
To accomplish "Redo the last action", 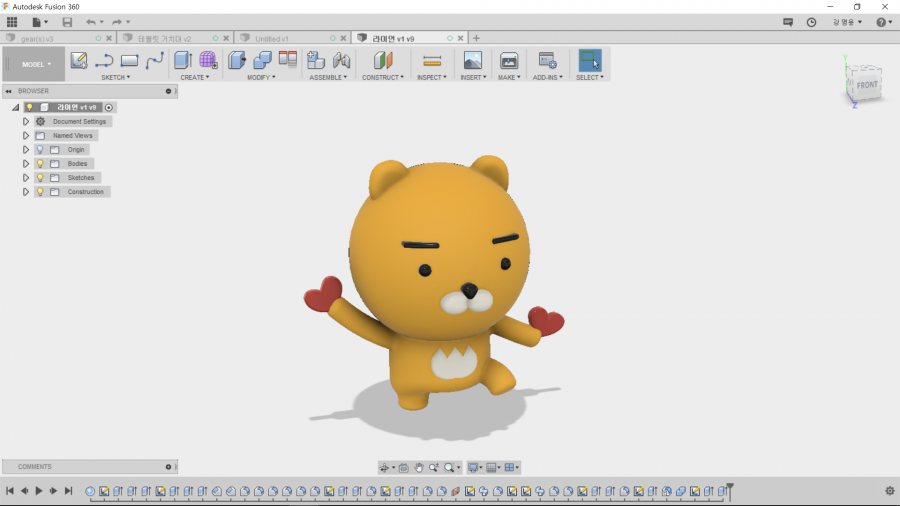I will tap(117, 22).
